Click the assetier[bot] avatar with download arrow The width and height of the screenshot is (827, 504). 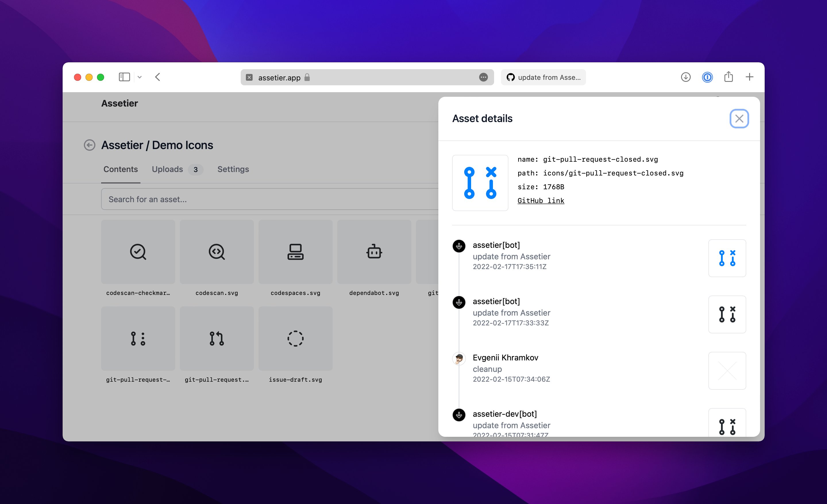tap(458, 246)
